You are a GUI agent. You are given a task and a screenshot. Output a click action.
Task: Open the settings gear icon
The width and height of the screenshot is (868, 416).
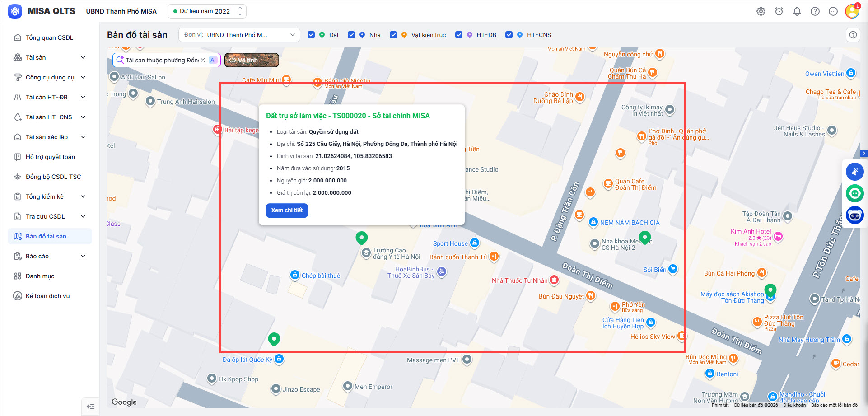[x=761, y=11]
